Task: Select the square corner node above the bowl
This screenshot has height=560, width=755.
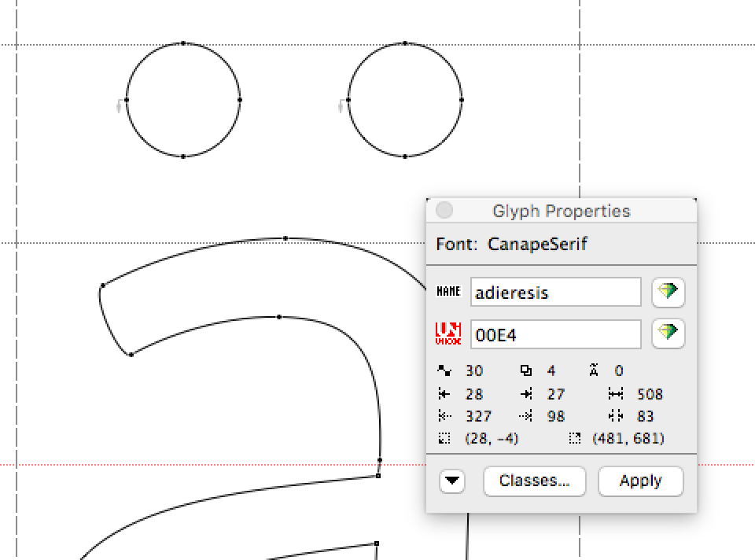Action: coord(378,476)
